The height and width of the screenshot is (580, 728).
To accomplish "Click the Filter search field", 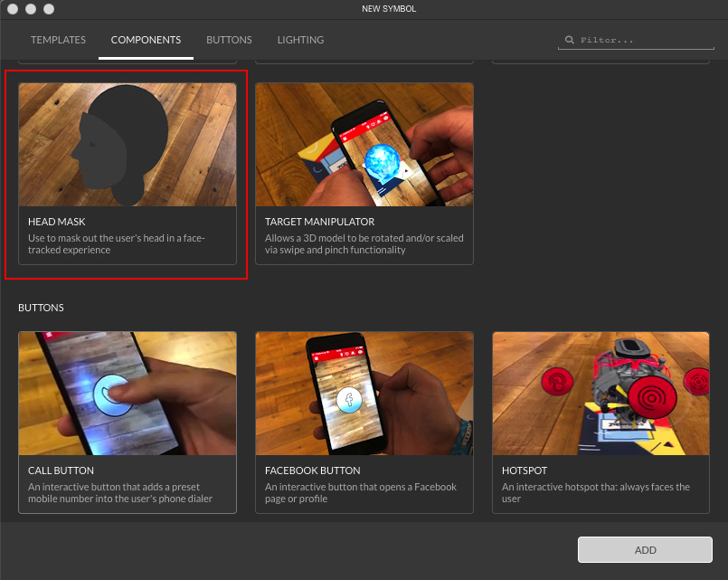I will [x=636, y=40].
